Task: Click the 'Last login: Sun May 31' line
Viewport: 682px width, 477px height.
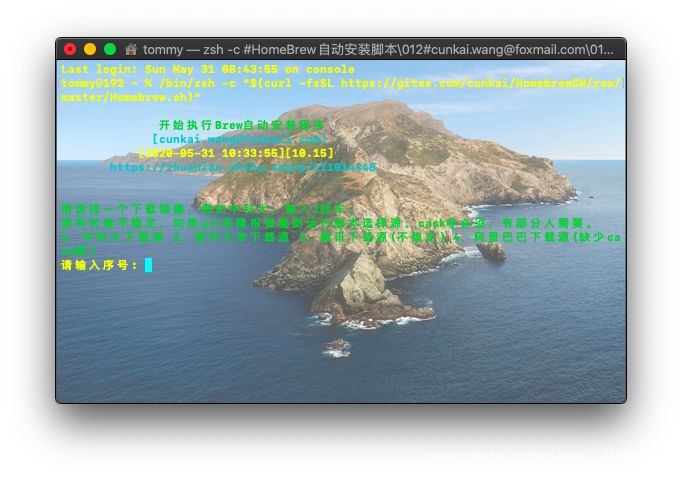Action: [207, 69]
